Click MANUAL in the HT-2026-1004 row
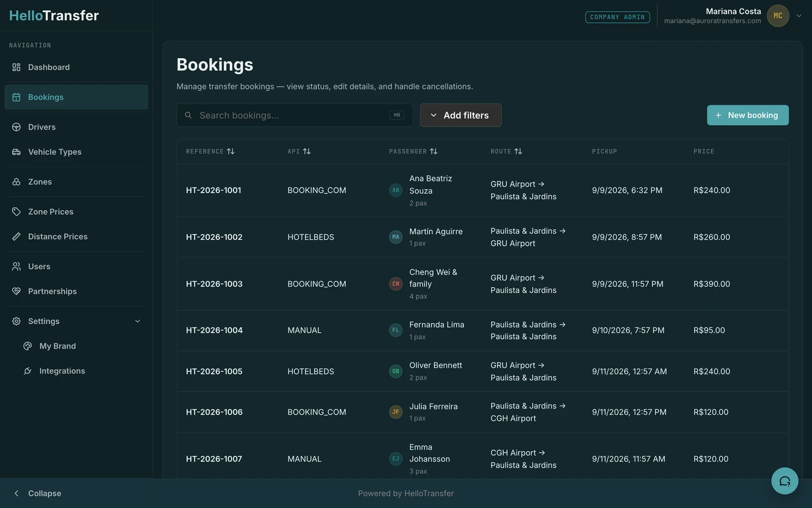The height and width of the screenshot is (508, 812). pos(304,330)
